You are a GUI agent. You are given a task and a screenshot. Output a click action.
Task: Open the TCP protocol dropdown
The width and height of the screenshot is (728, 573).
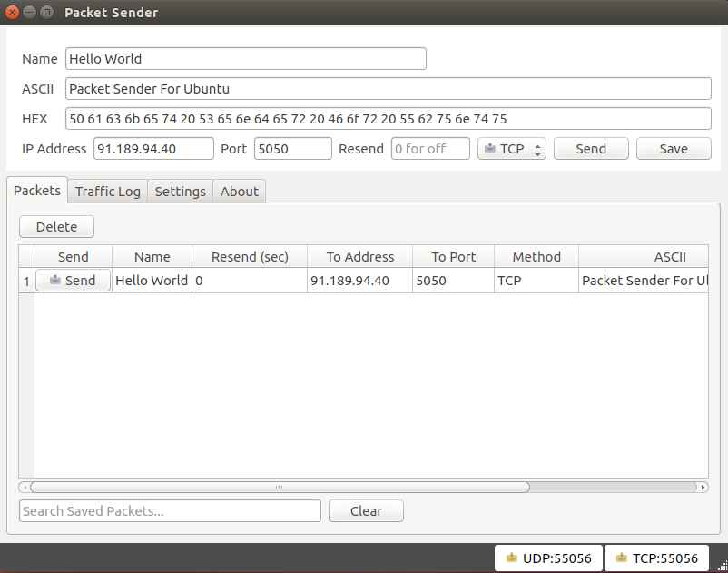[512, 149]
